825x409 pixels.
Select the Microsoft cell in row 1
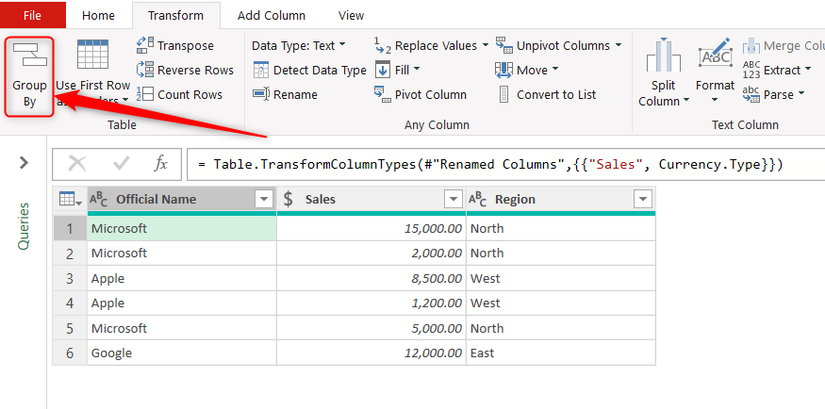[182, 228]
